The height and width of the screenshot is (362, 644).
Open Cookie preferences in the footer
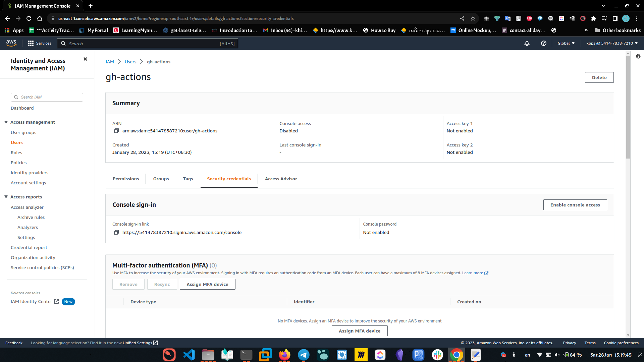[621, 343]
